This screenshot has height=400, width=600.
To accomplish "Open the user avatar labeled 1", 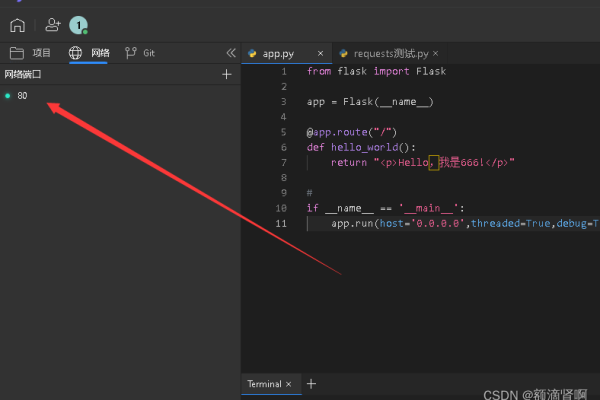I will coord(78,26).
